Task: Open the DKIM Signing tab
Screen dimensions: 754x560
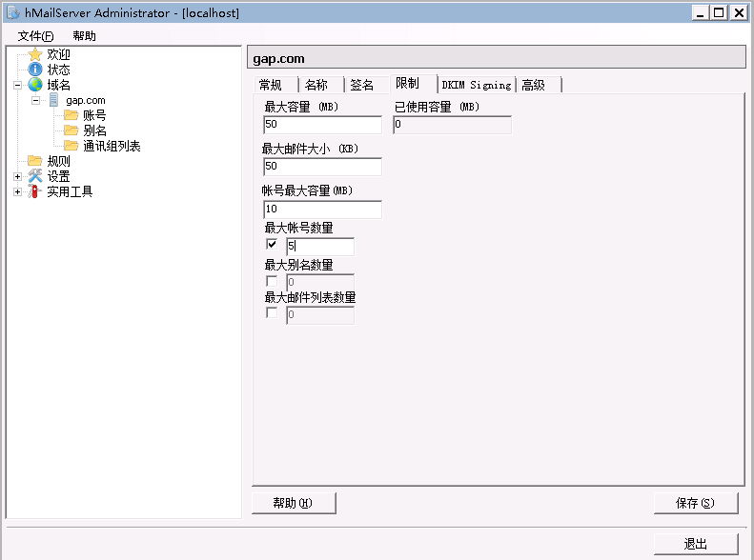Action: pyautogui.click(x=477, y=85)
